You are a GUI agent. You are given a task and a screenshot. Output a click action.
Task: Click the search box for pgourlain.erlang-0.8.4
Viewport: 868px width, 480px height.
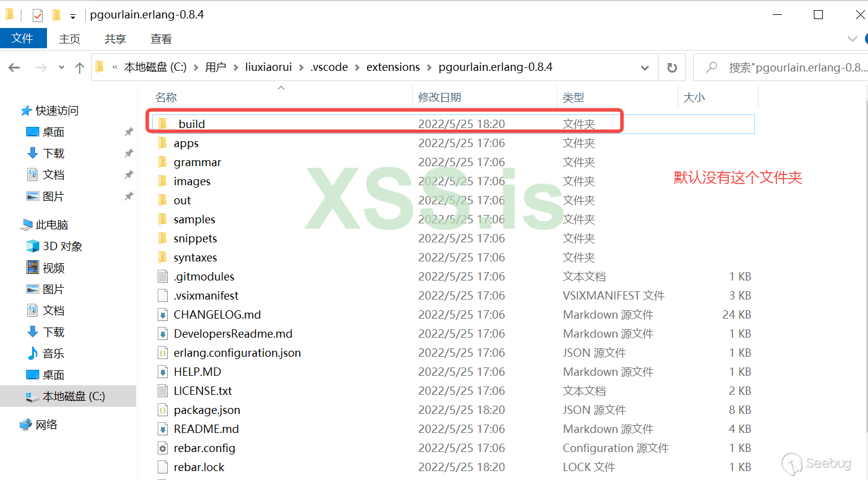[781, 67]
